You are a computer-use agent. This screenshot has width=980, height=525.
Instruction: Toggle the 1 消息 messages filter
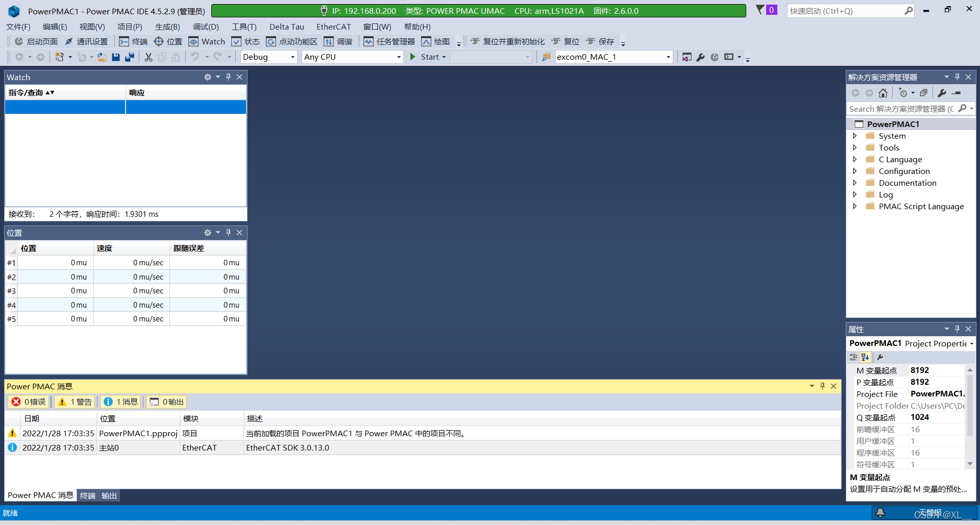coord(121,402)
